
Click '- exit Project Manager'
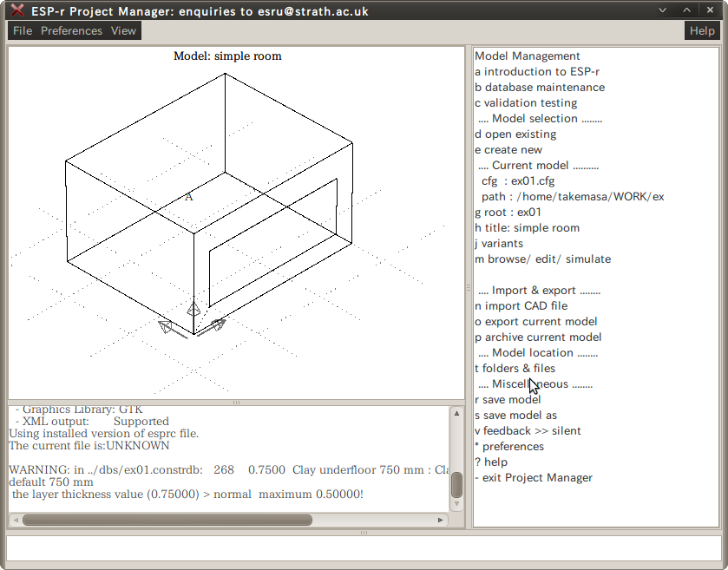534,478
